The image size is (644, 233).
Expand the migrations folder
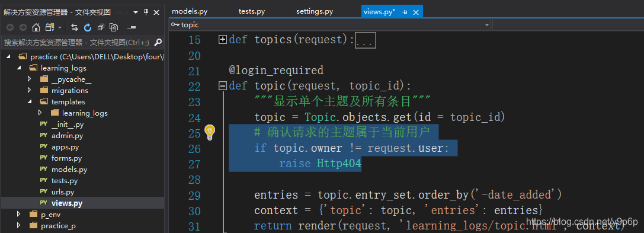(x=29, y=90)
